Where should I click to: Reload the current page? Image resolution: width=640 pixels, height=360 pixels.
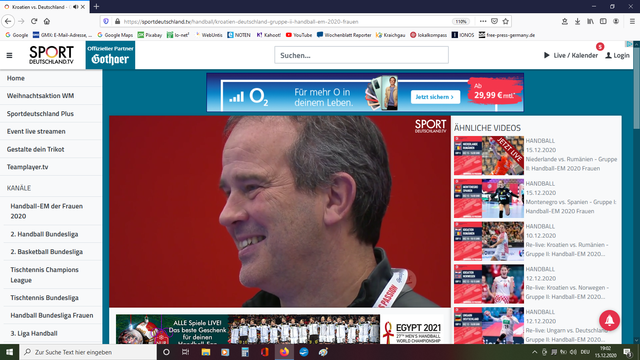[x=34, y=21]
